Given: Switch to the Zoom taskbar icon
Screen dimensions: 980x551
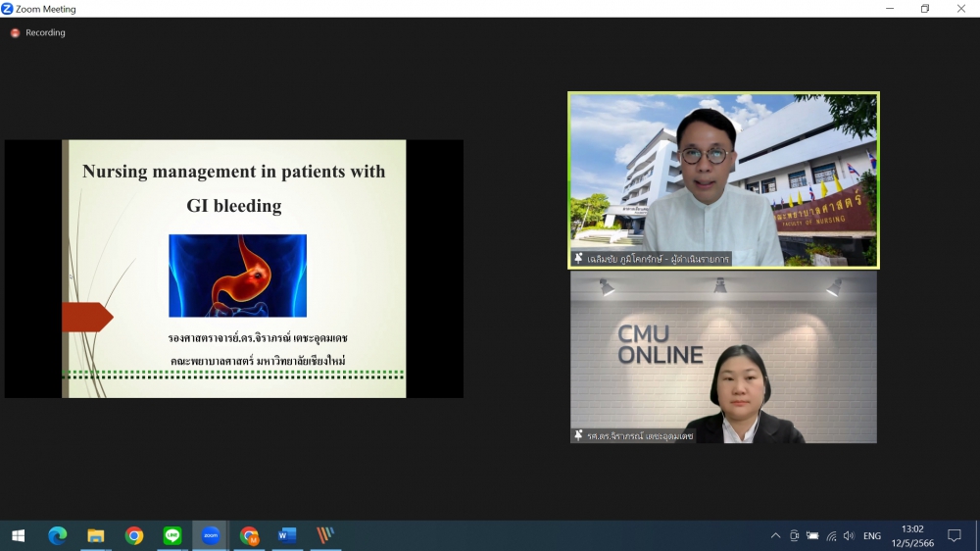Looking at the screenshot, I should click(211, 535).
